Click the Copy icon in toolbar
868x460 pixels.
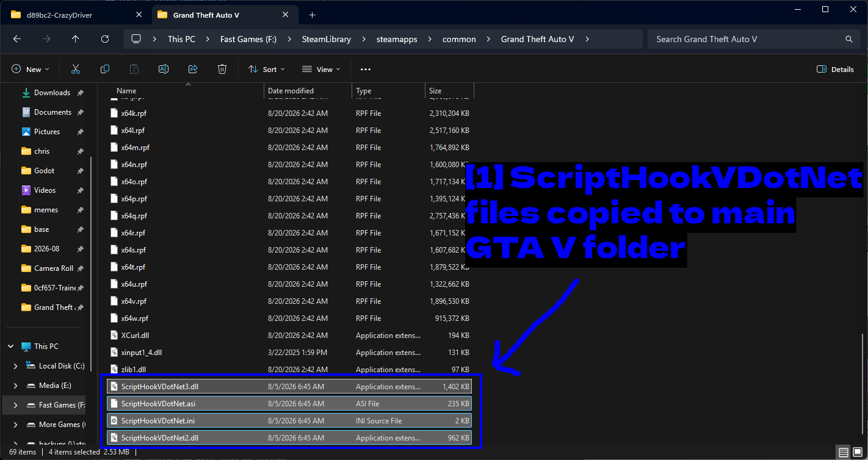105,70
